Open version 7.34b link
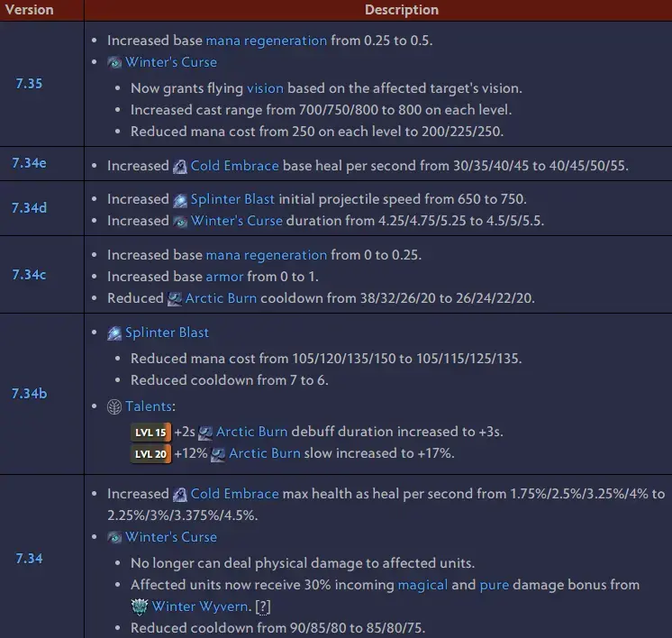Image resolution: width=672 pixels, height=638 pixels. 29,393
